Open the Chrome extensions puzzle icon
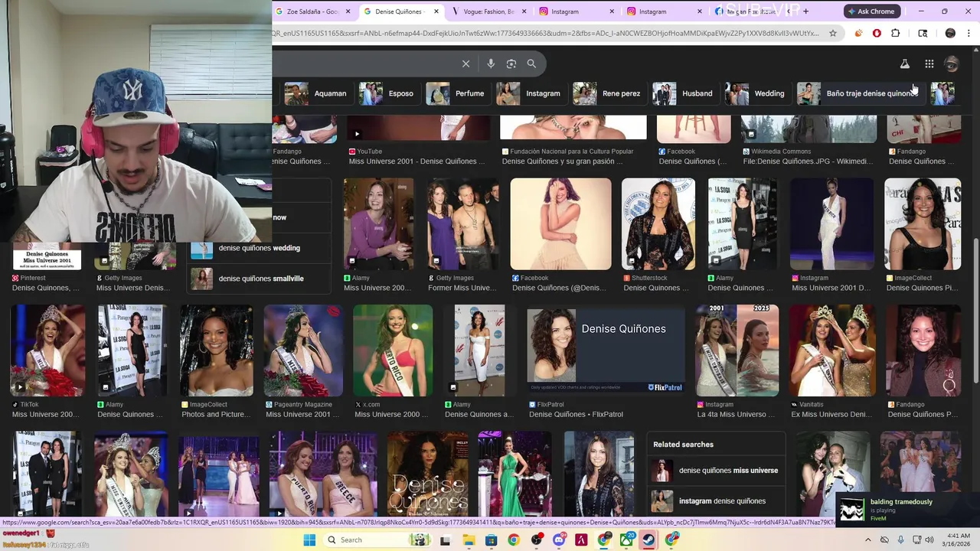This screenshot has height=551, width=980. (895, 33)
